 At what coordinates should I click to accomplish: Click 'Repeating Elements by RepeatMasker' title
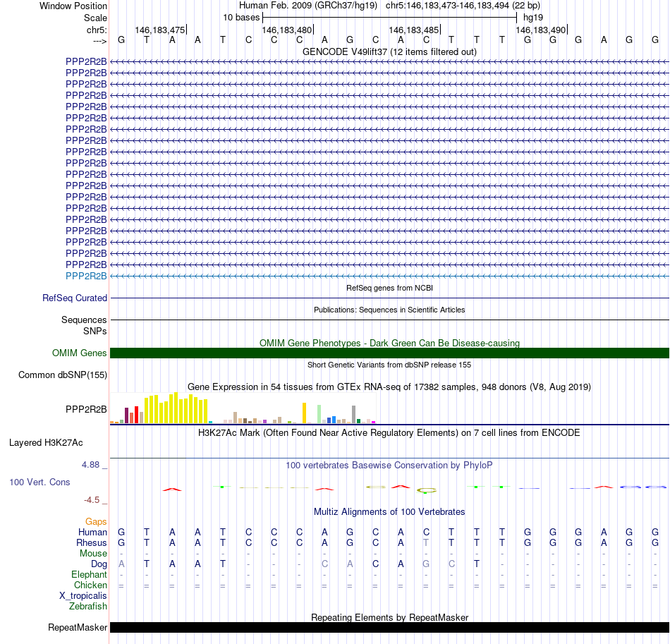coord(389,617)
